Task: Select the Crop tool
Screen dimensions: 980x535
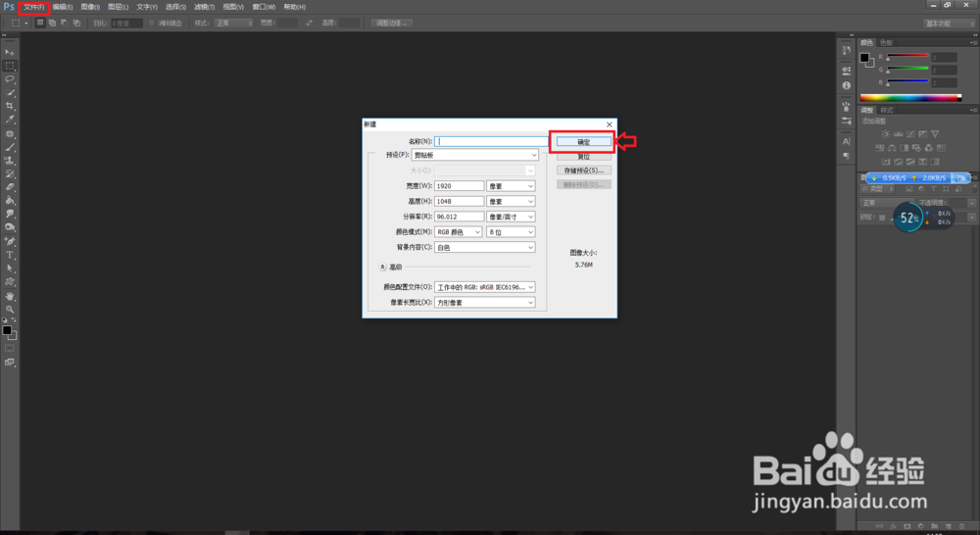Action: click(10, 106)
